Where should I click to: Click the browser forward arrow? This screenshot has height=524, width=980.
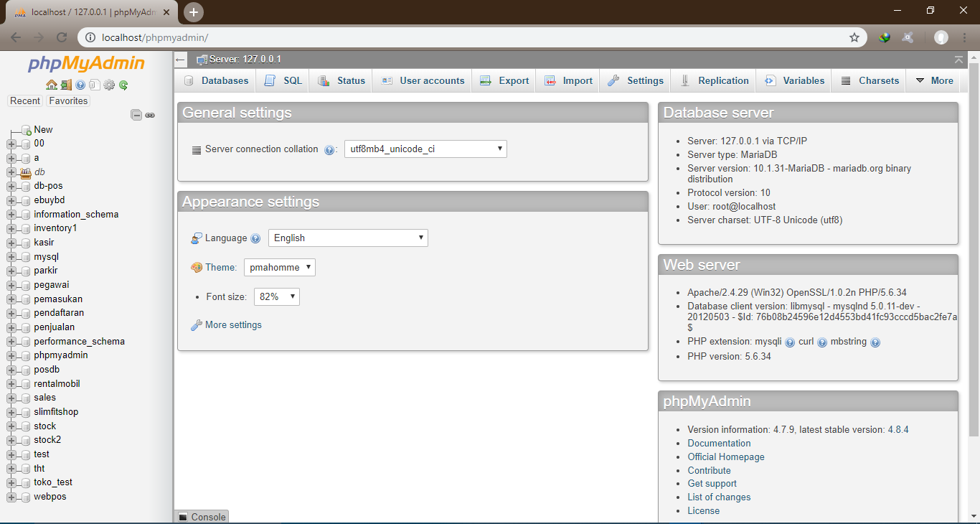pyautogui.click(x=39, y=37)
